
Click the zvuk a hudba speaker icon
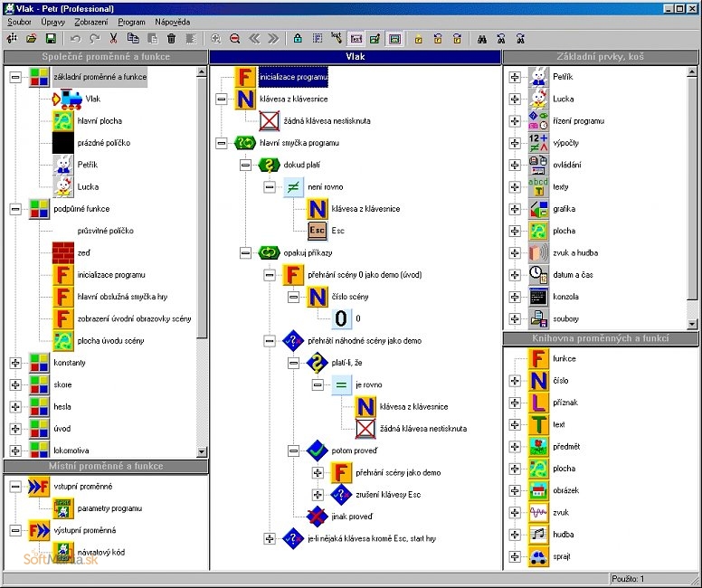(538, 252)
